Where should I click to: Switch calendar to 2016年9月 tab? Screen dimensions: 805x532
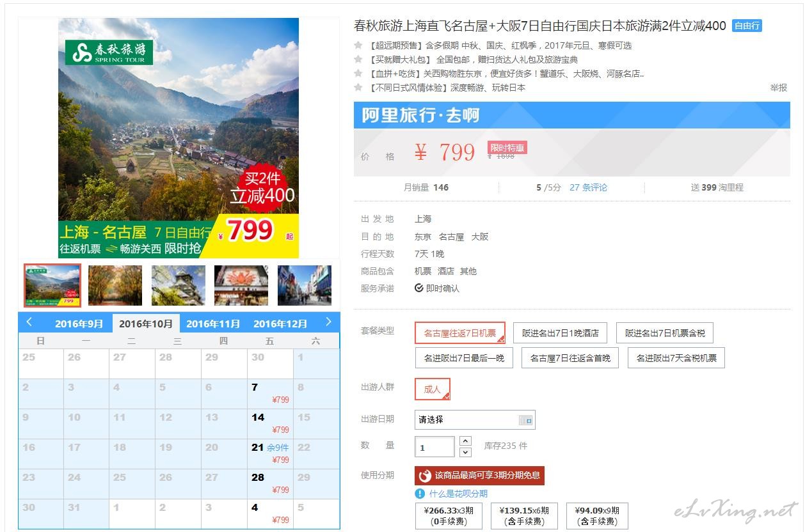79,324
